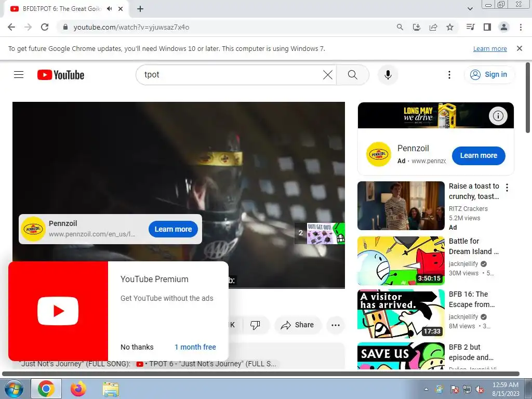Open the volume tray icon
Image resolution: width=532 pixels, height=399 pixels.
click(480, 389)
